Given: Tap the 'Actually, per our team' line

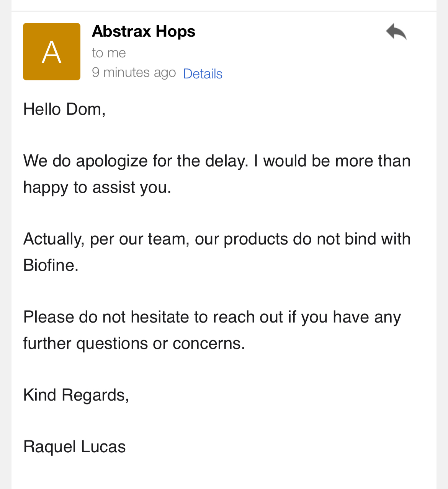Looking at the screenshot, I should click(217, 239).
